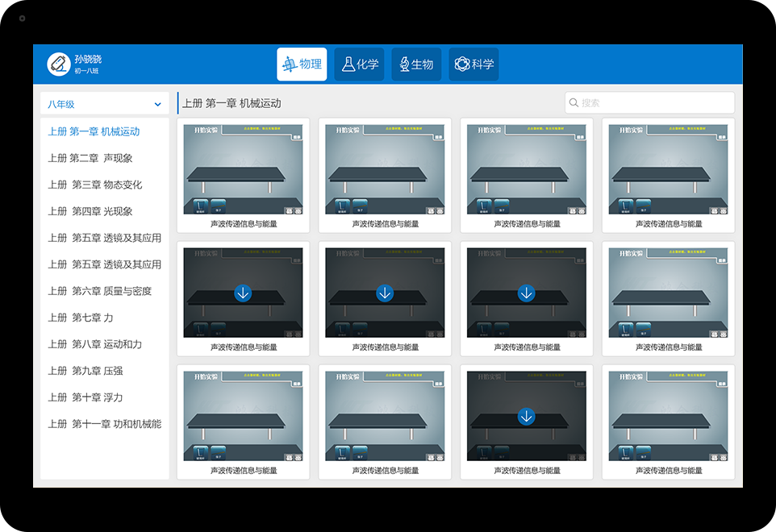The width and height of the screenshot is (776, 532).
Task: Open 上册 第六章 质量与密度
Action: [x=99, y=292]
